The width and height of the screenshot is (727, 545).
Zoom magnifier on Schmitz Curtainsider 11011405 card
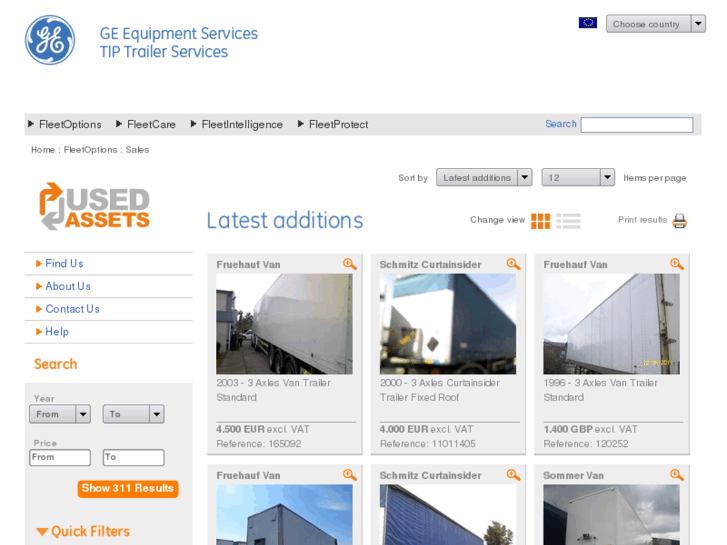click(513, 264)
